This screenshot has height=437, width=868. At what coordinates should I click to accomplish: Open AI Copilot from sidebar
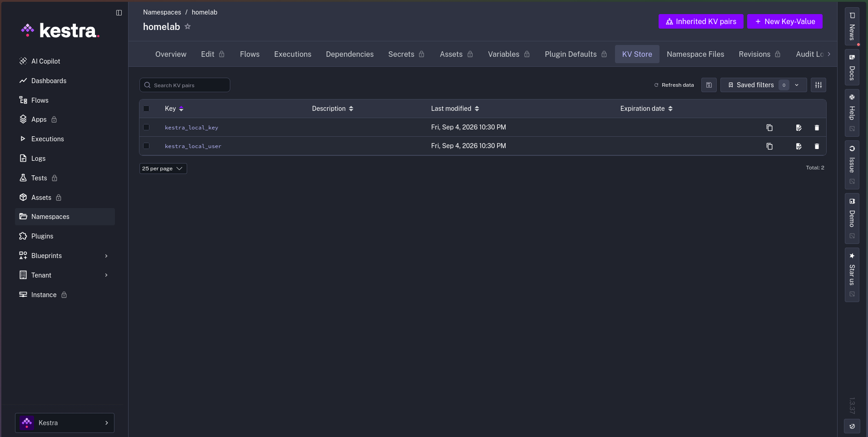(65, 61)
